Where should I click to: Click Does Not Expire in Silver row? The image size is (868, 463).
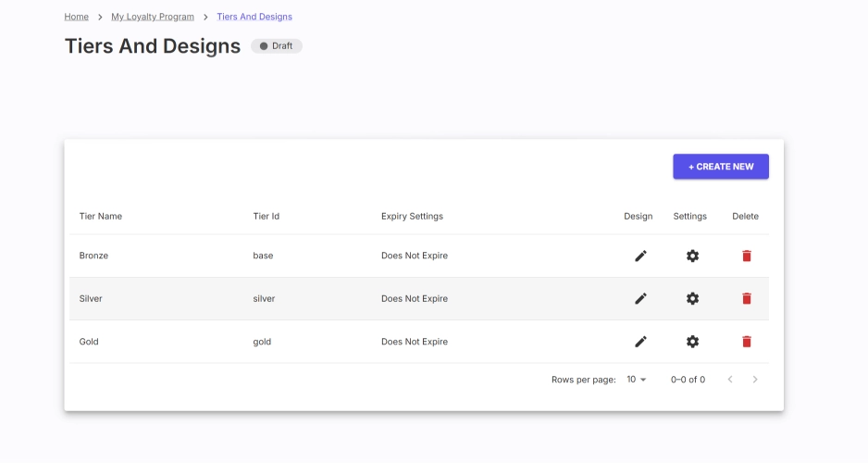point(415,298)
